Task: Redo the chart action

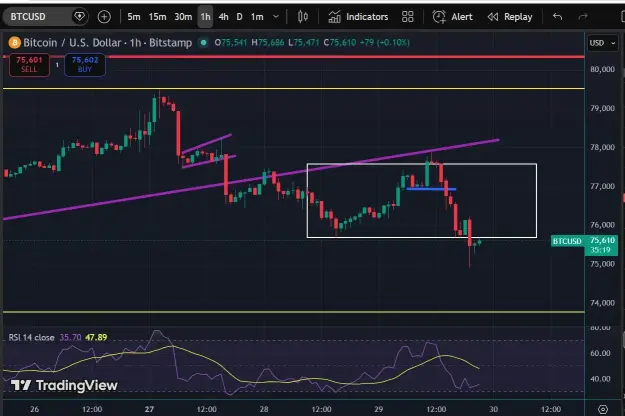Action: (x=583, y=17)
